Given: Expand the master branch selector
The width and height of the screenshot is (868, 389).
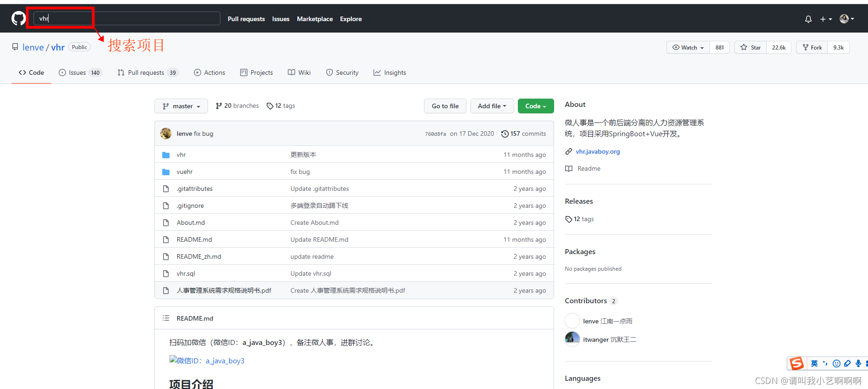Looking at the screenshot, I should (x=181, y=106).
